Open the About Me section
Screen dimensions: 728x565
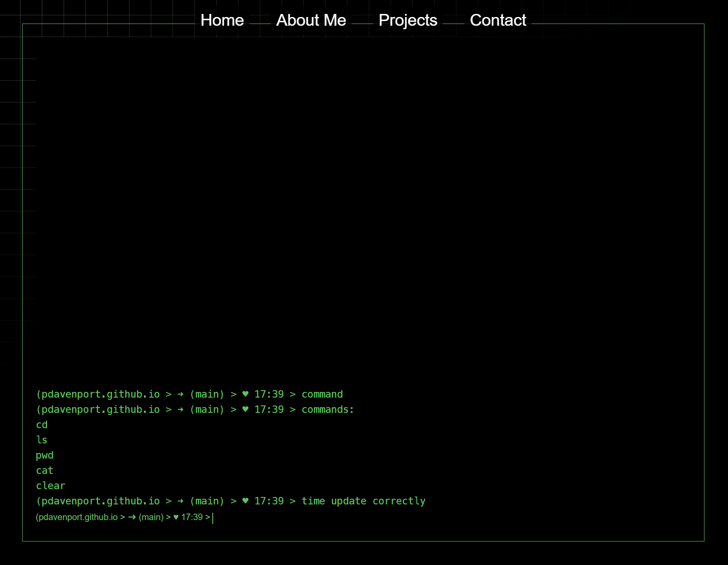[311, 20]
